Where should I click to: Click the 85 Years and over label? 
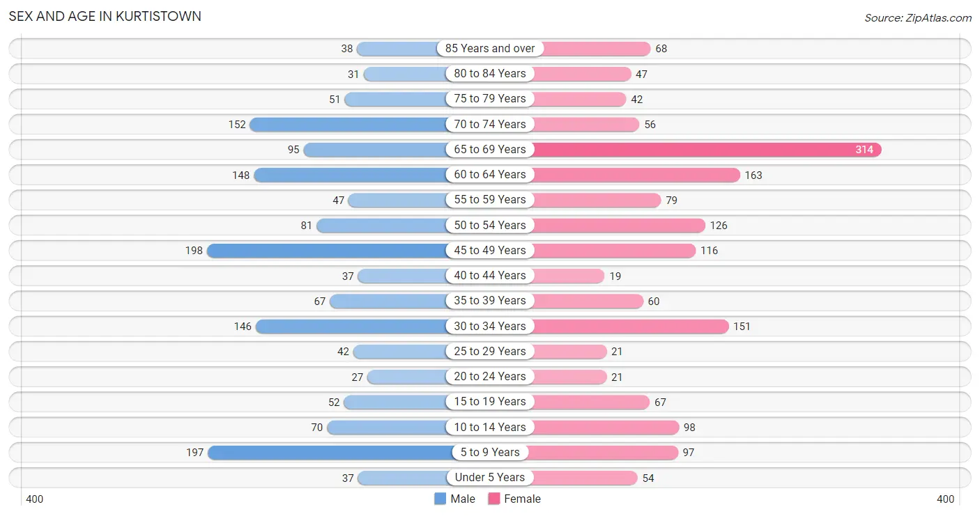tap(490, 49)
